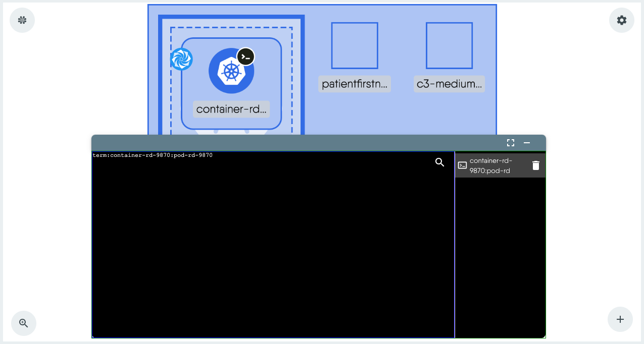Image resolution: width=644 pixels, height=344 pixels.
Task: Select the c3-medium... node square
Action: (x=449, y=46)
